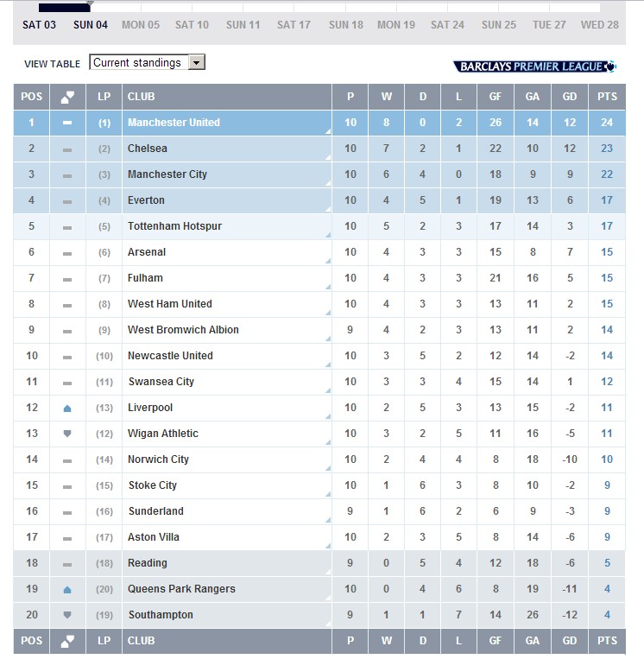Click the Barclays Premier League logo

[x=534, y=67]
